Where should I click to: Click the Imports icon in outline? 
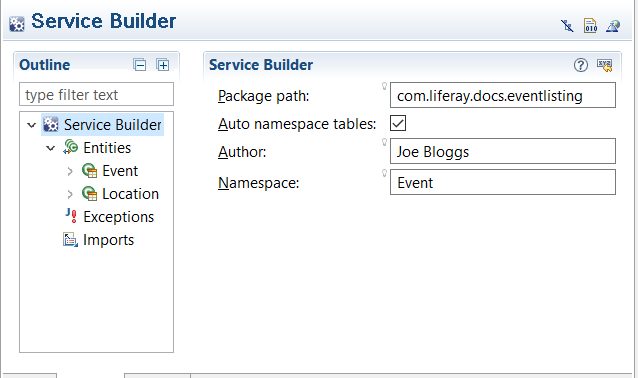click(x=70, y=240)
